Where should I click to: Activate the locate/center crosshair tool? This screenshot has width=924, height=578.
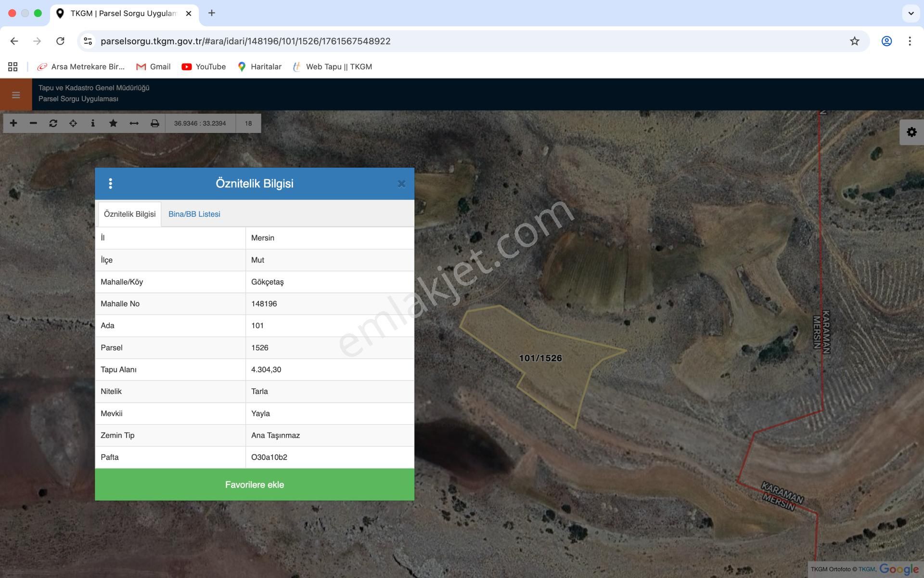click(73, 123)
